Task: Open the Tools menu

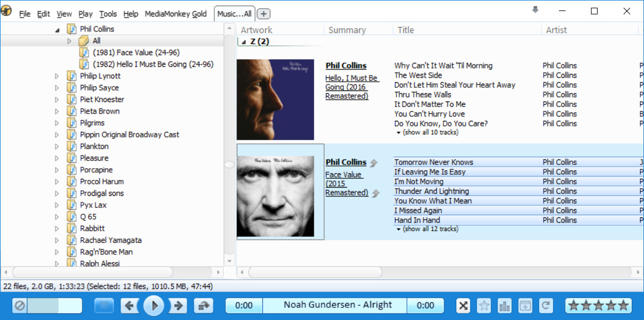Action: 108,14
